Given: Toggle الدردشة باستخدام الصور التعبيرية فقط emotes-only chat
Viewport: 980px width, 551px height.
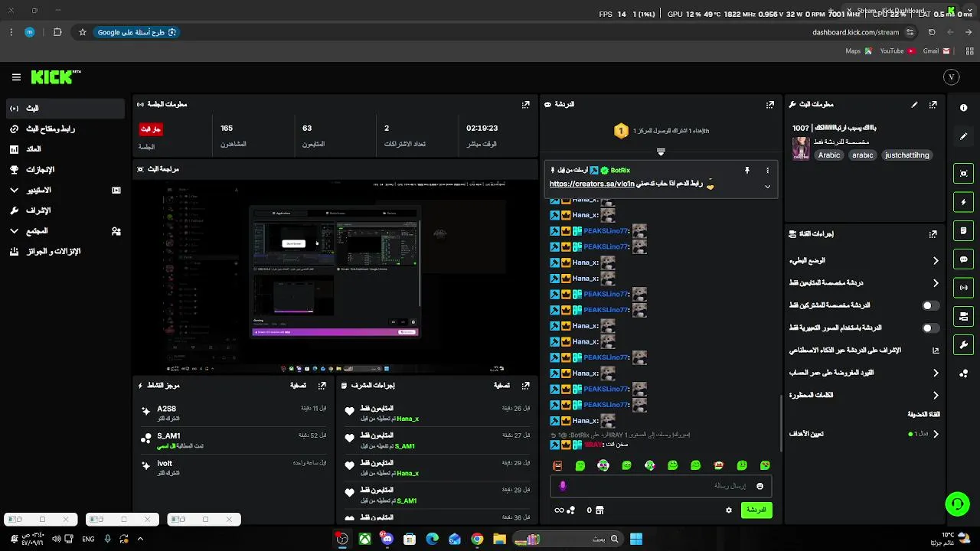Looking at the screenshot, I should point(930,328).
